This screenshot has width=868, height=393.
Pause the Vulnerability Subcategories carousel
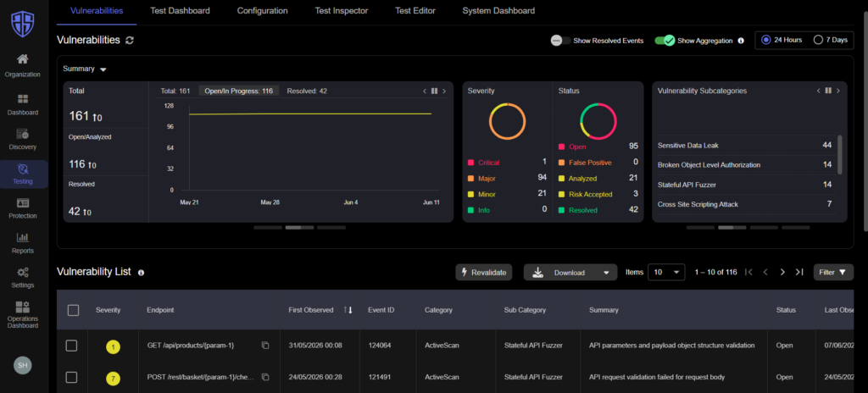click(x=828, y=91)
